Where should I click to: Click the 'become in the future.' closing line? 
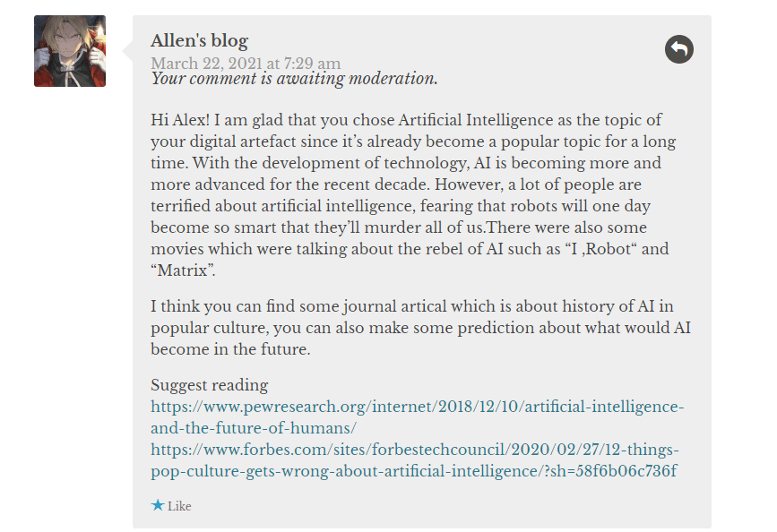coord(230,349)
